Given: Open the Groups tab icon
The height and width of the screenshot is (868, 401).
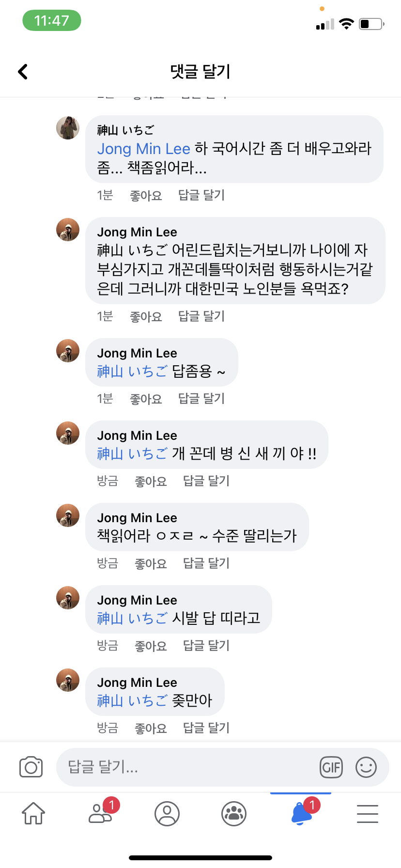Looking at the screenshot, I should click(x=234, y=813).
